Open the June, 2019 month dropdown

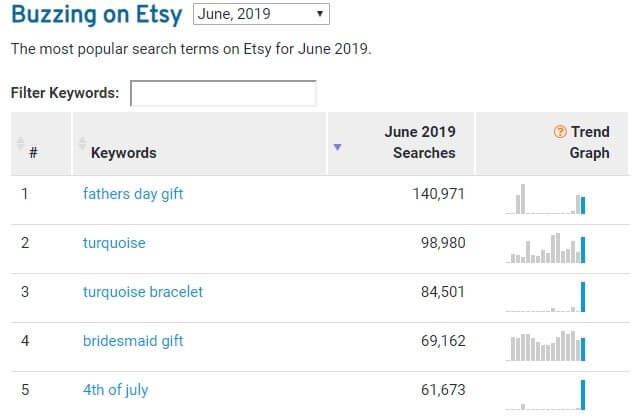(260, 15)
